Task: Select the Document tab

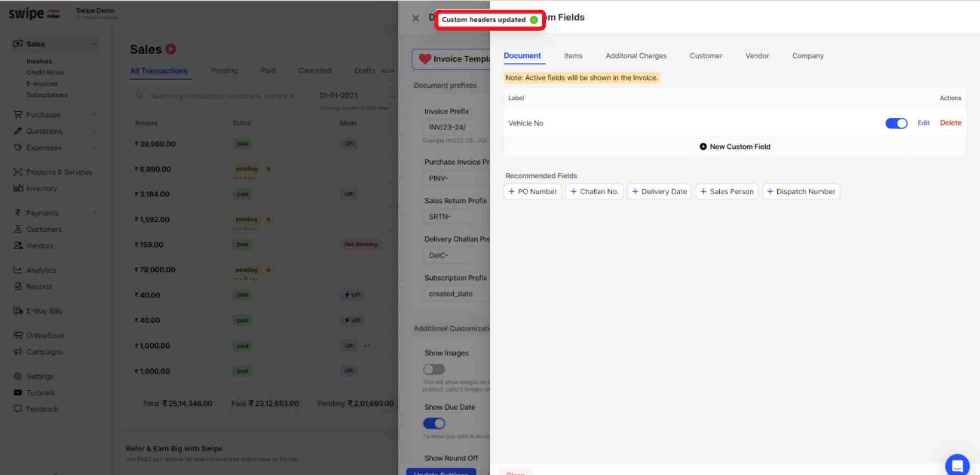Action: pos(522,56)
